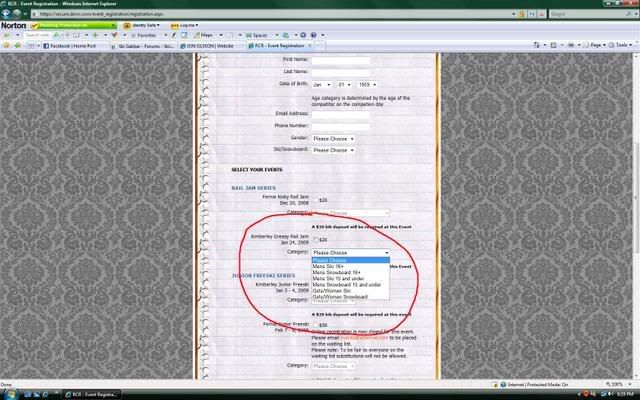Expand the Ski/Snowboard dropdown
The height and width of the screenshot is (400, 640).
click(333, 150)
